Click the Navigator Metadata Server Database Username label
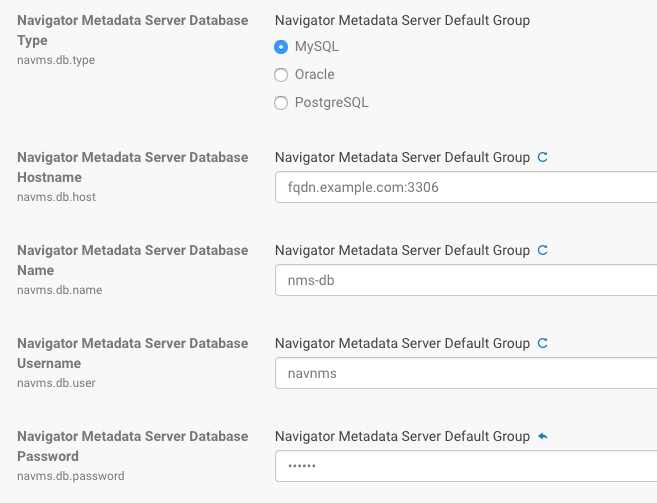This screenshot has width=657, height=503. 132,352
